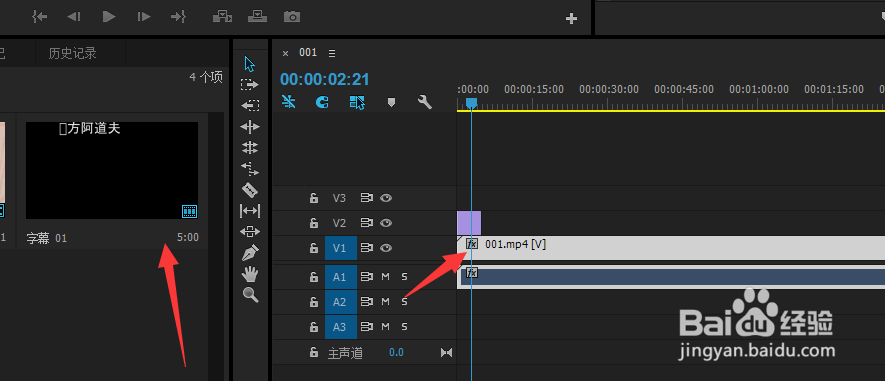Target the A2 track header

(340, 302)
